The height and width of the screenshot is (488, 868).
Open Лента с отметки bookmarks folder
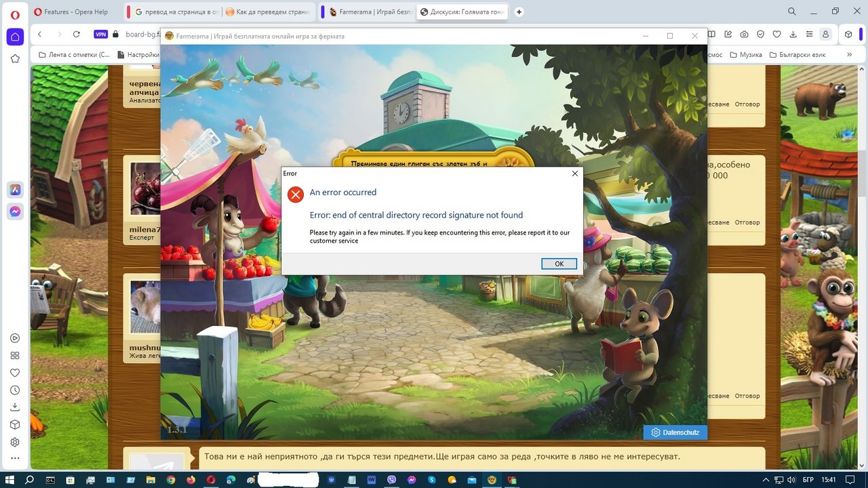tap(73, 54)
